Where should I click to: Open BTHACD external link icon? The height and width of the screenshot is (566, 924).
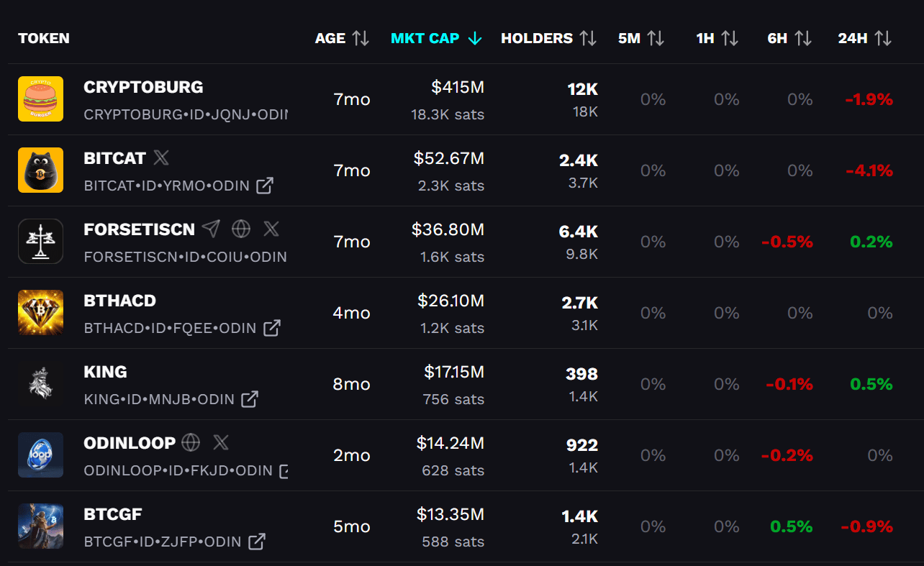[271, 328]
